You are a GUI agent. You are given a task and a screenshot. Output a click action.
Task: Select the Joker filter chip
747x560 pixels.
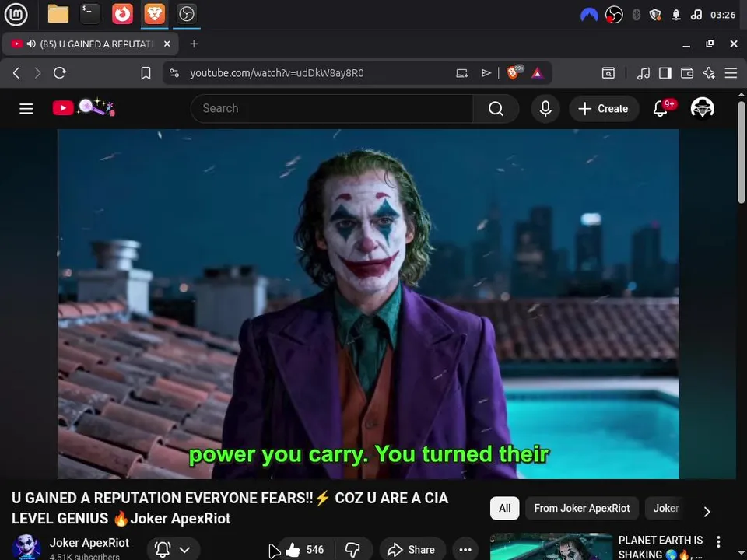pyautogui.click(x=666, y=508)
